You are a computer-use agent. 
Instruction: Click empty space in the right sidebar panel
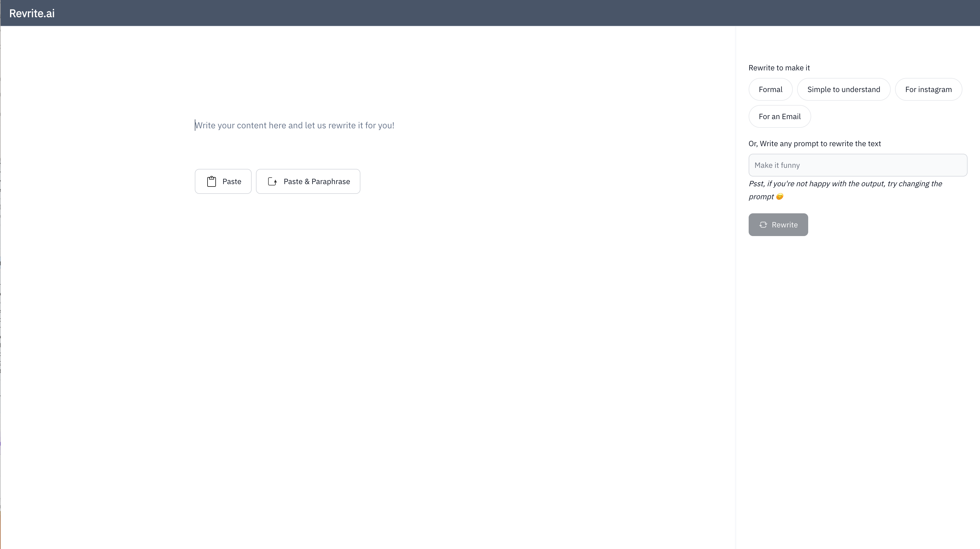point(856,362)
